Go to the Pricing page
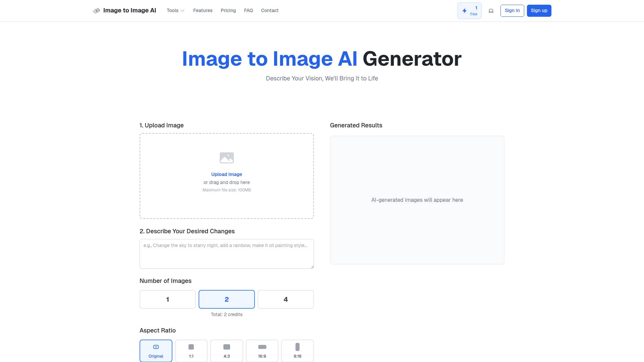Viewport: 644px width, 362px height. coord(228,11)
